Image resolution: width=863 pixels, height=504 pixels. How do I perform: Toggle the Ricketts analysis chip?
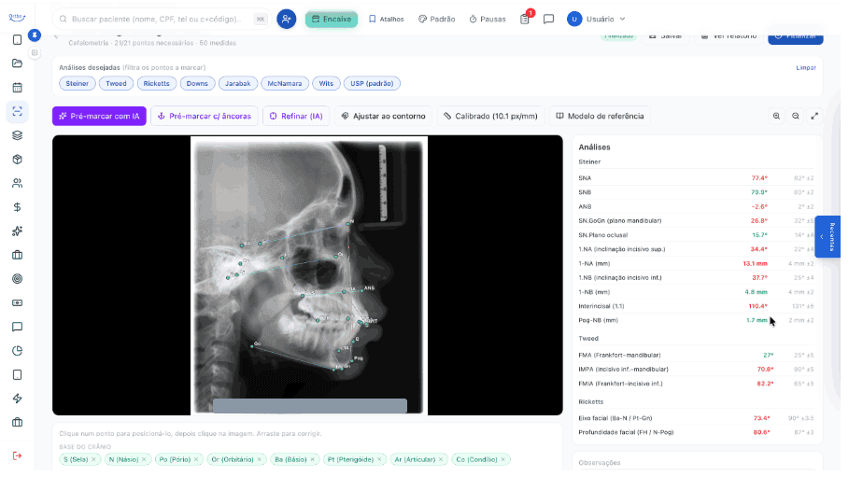pos(156,84)
